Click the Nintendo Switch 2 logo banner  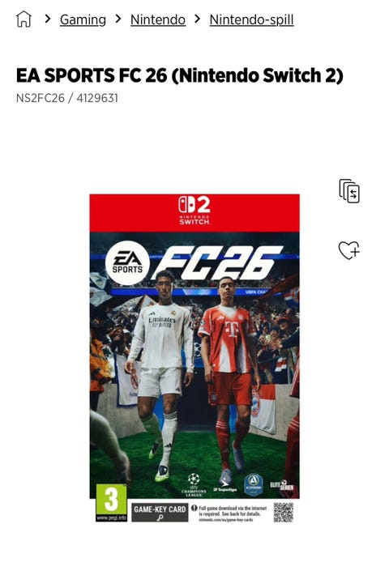(194, 213)
